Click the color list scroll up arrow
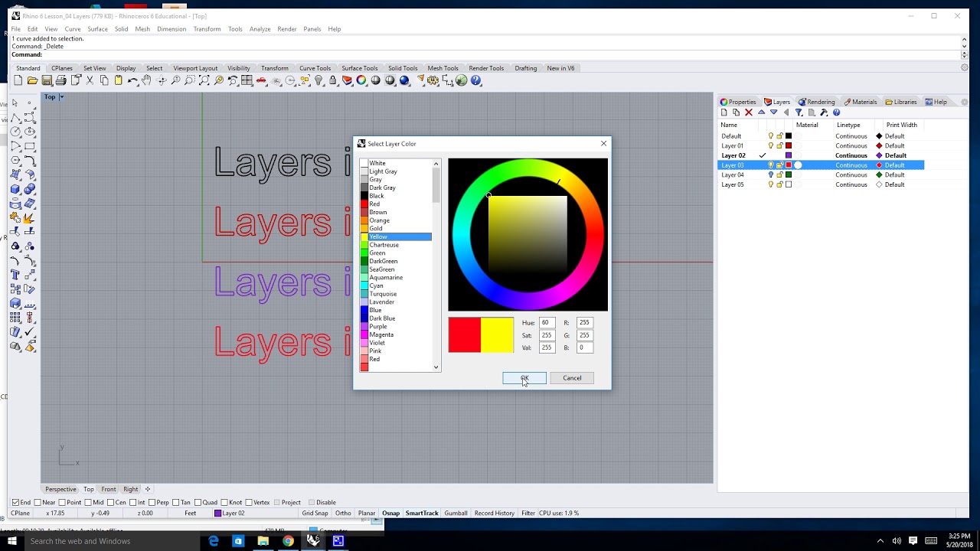This screenshot has width=980, height=551. click(436, 163)
